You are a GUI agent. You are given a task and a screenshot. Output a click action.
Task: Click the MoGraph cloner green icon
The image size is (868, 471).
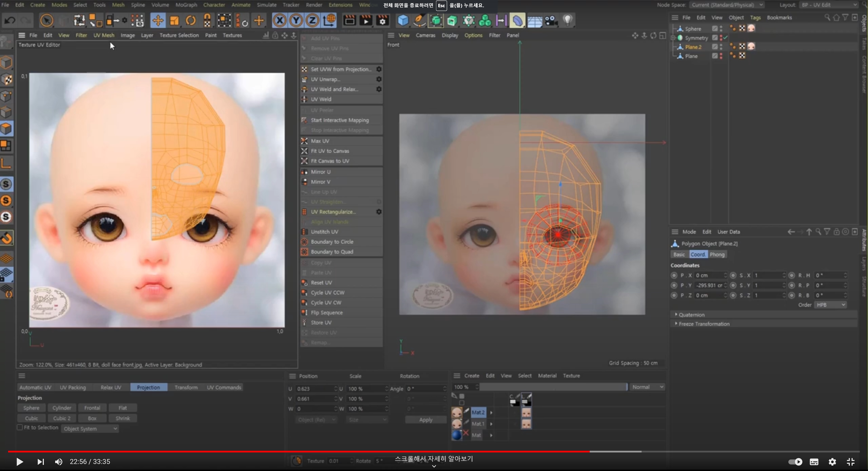pyautogui.click(x=485, y=21)
